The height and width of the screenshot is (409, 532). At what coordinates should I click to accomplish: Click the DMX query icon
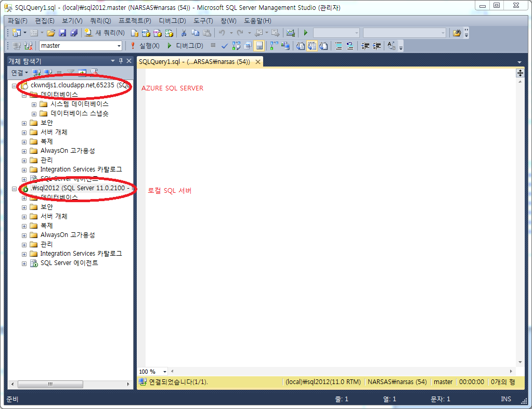[x=158, y=33]
